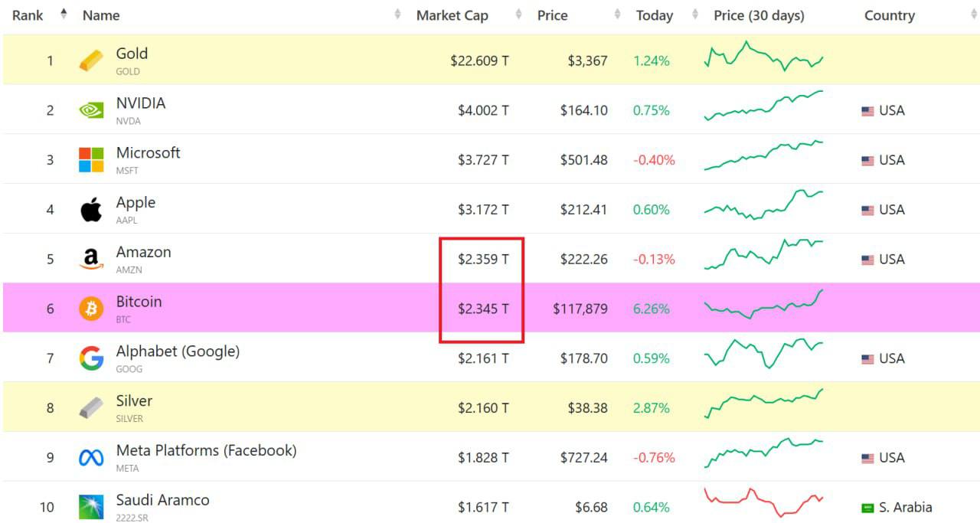Click the Google G logo icon
Screen dimensions: 980x523
[x=91, y=358]
